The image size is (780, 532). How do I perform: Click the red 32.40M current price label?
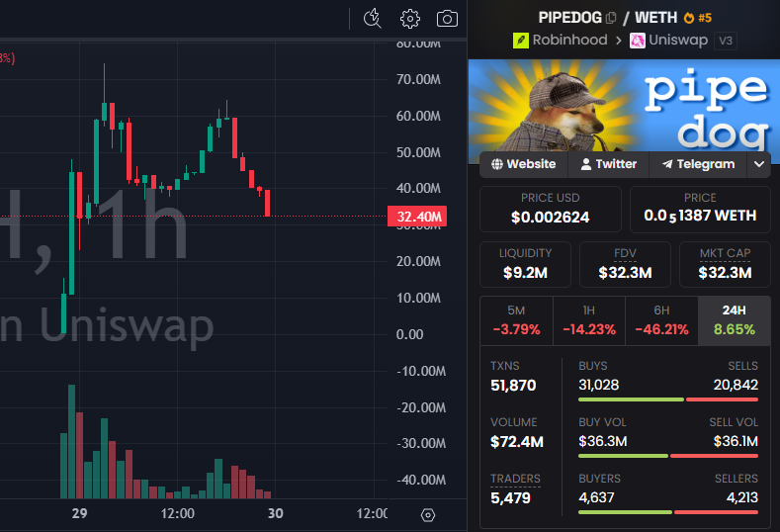(x=417, y=217)
